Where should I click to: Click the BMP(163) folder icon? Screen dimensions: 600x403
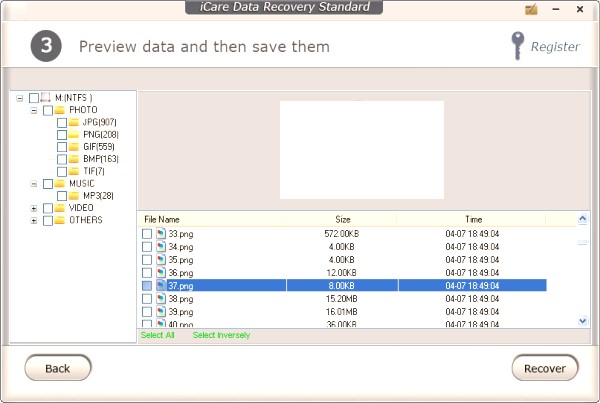(x=73, y=159)
